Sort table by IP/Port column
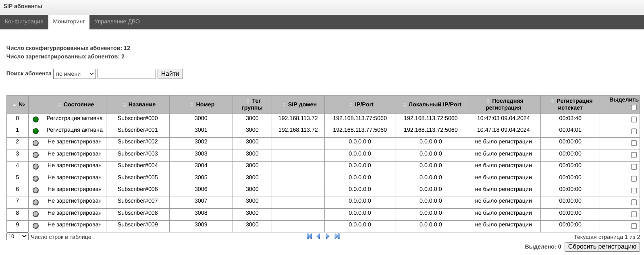644x255 pixels. 360,104
